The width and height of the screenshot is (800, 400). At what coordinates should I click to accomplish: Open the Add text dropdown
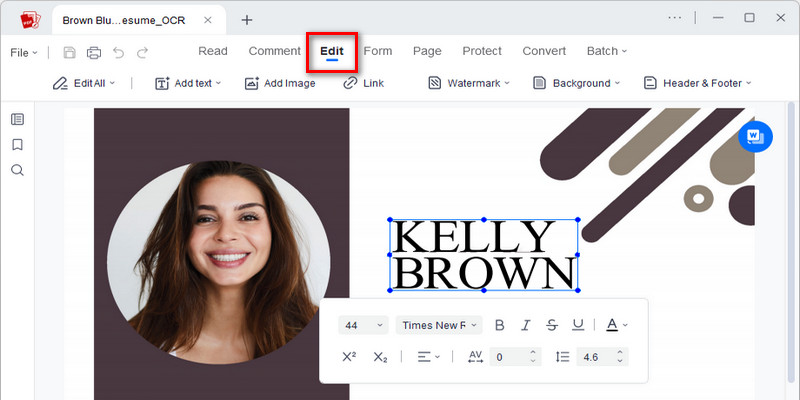click(188, 83)
